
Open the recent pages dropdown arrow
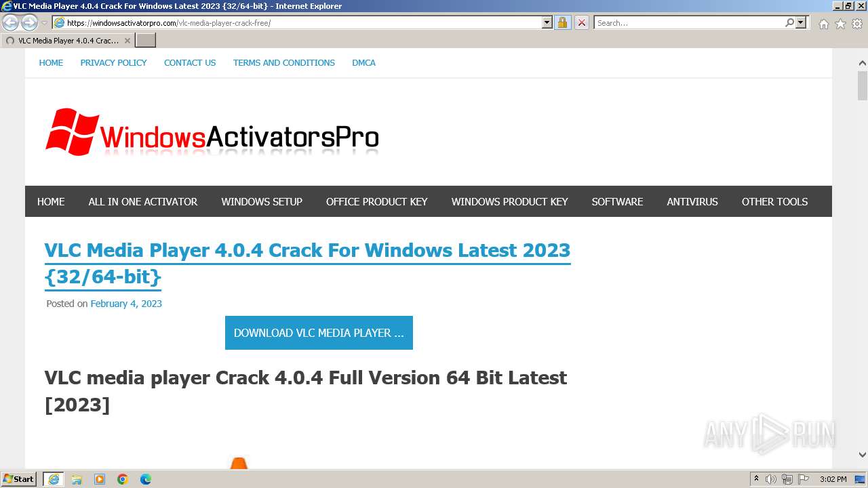pos(45,22)
